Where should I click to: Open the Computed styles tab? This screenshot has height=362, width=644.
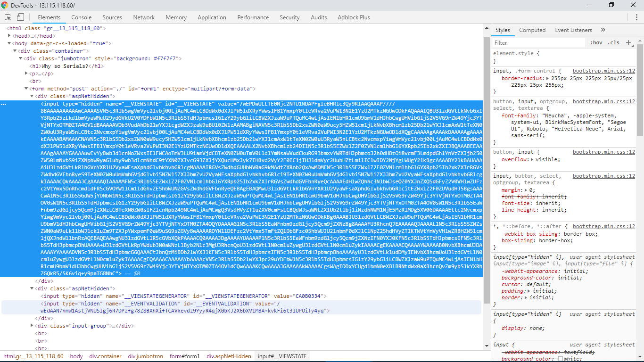(x=532, y=30)
